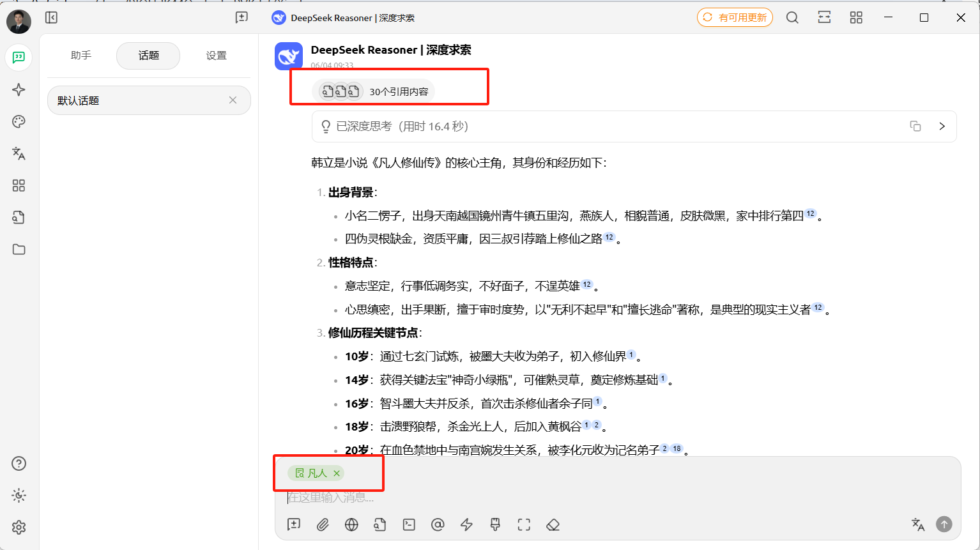This screenshot has width=980, height=550.
Task: Open the painting palette sidebar icon
Action: 19,121
